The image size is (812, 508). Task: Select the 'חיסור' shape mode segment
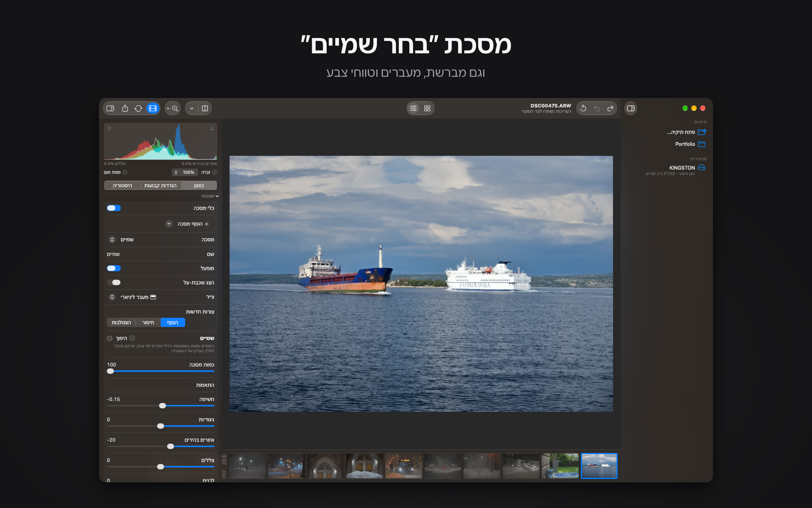(x=148, y=323)
